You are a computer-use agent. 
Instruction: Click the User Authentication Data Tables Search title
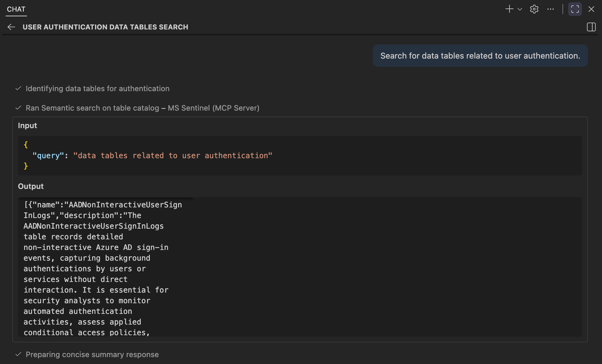pyautogui.click(x=105, y=27)
